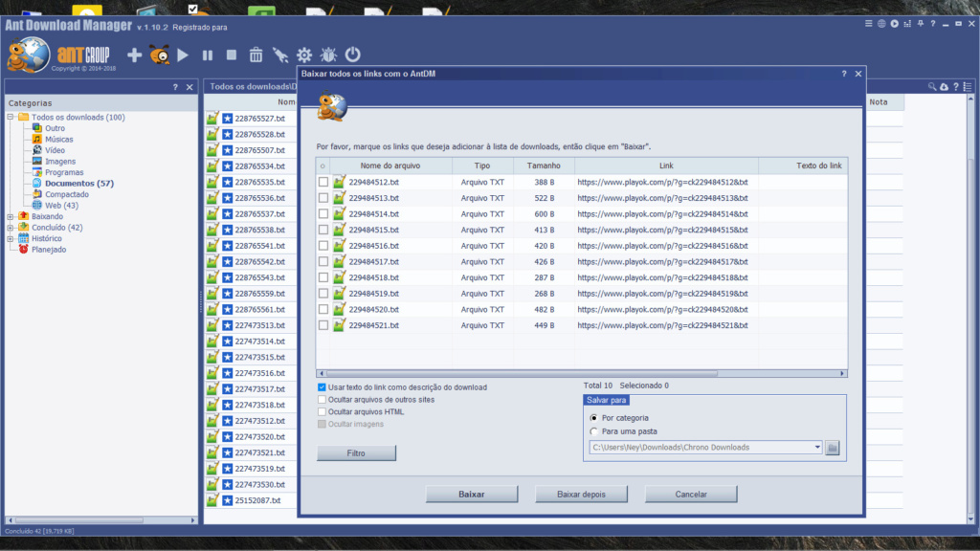Sort by the 'Tamanho' column header
Screen dimensions: 980x551
(544, 165)
